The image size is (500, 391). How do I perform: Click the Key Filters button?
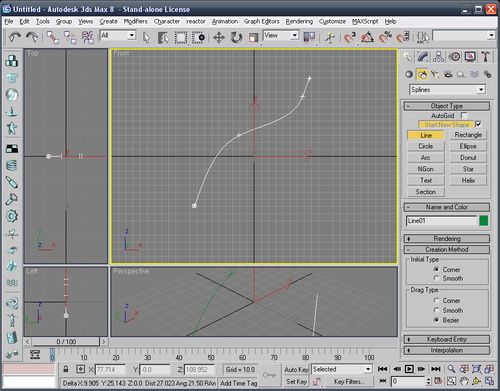pos(349,381)
